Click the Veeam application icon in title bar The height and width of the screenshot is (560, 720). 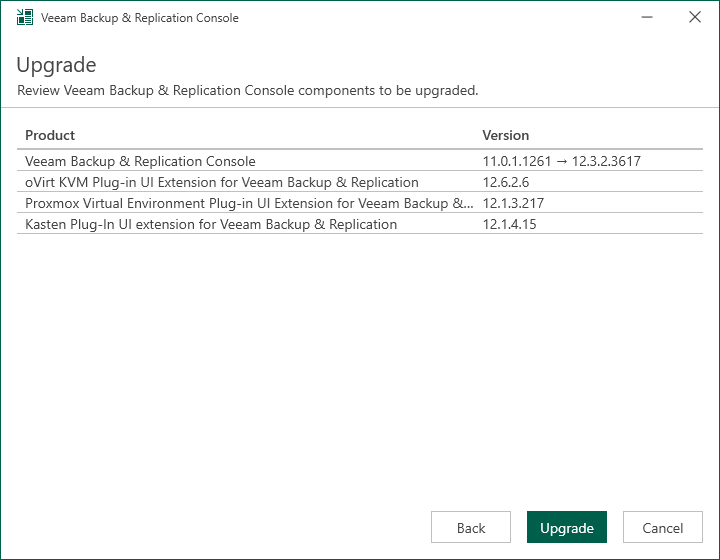(25, 17)
